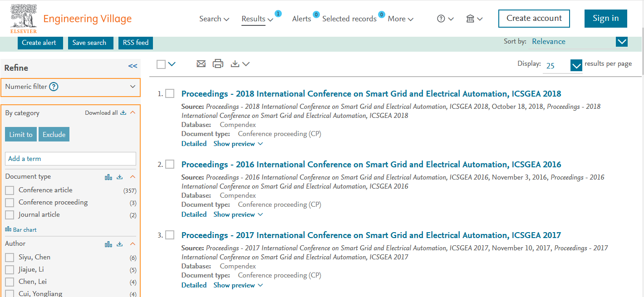Click the Conference article count (357)
The height and width of the screenshot is (297, 644).
[130, 191]
